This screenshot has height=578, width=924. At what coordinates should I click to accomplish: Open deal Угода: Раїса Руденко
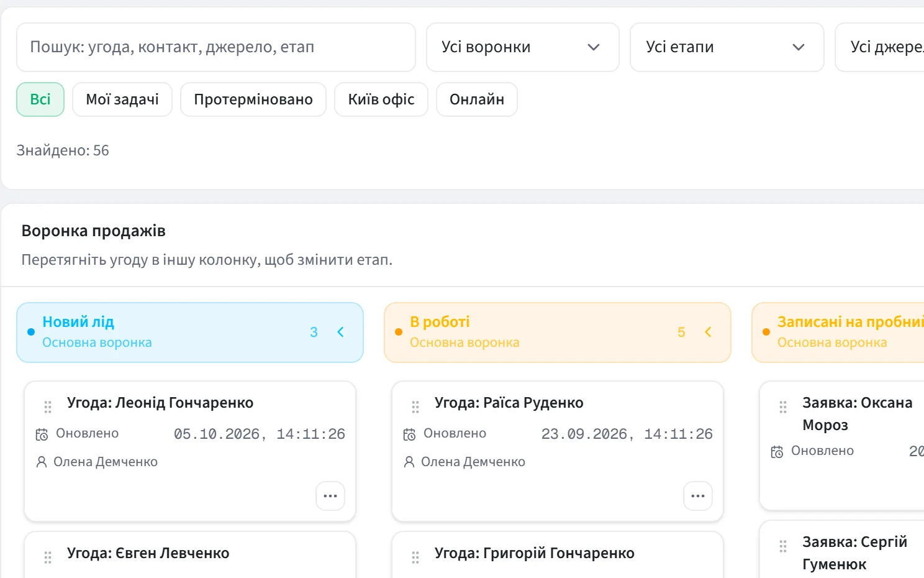tap(509, 403)
